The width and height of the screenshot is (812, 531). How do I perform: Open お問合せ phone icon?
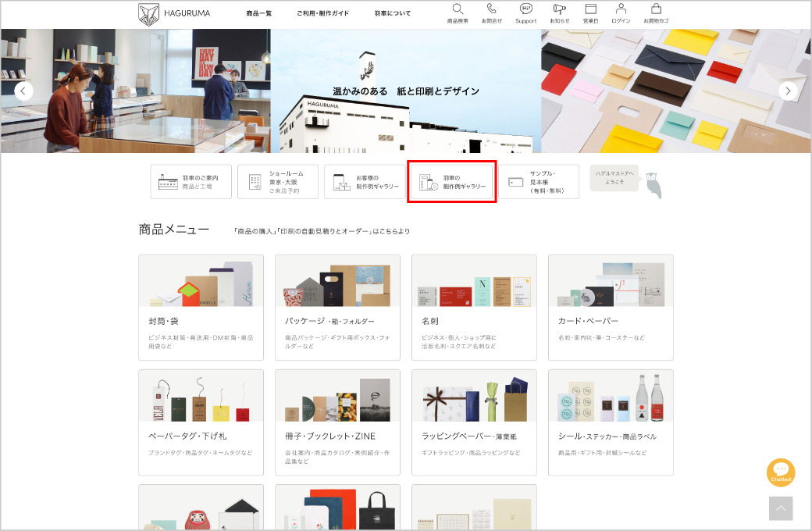(492, 10)
